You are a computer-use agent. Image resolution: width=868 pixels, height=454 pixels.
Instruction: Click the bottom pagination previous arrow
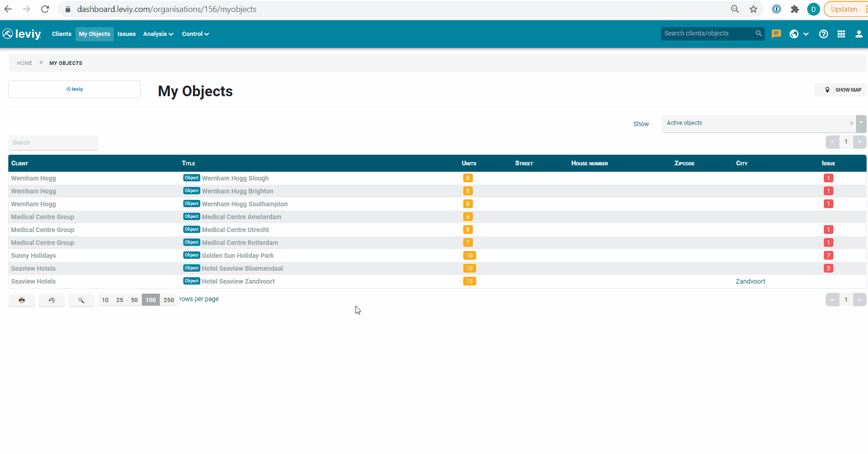click(832, 300)
